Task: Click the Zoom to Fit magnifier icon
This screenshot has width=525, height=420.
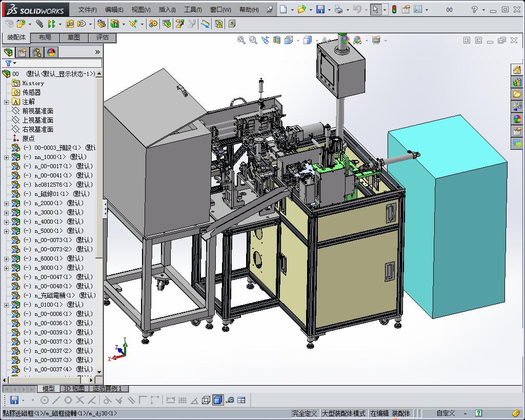Action: click(x=241, y=40)
